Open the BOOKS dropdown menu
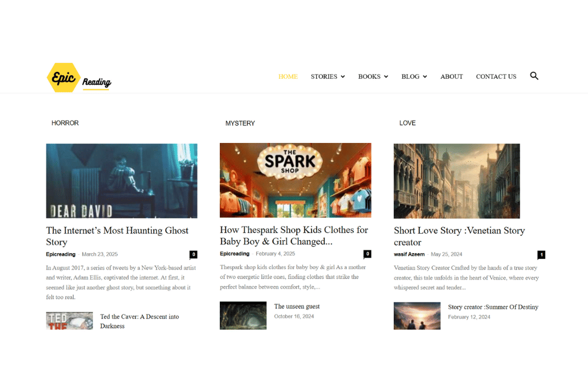Screen dimensions: 588x392 coord(373,77)
